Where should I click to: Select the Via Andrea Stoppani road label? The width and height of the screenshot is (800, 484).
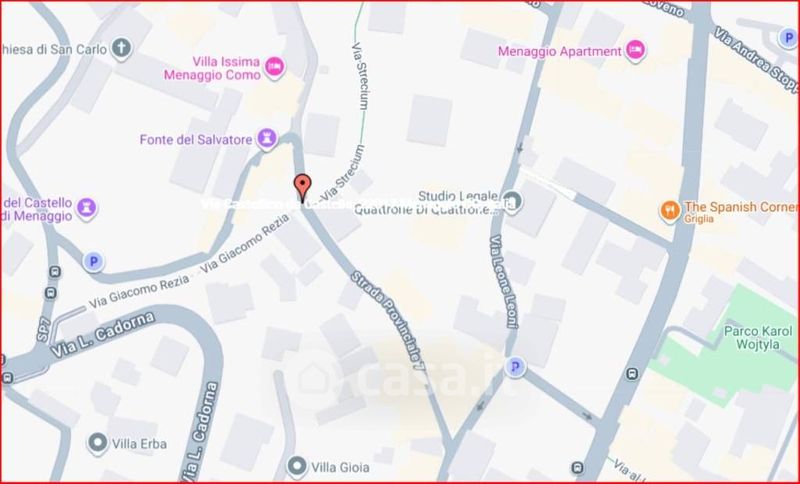coord(755,59)
